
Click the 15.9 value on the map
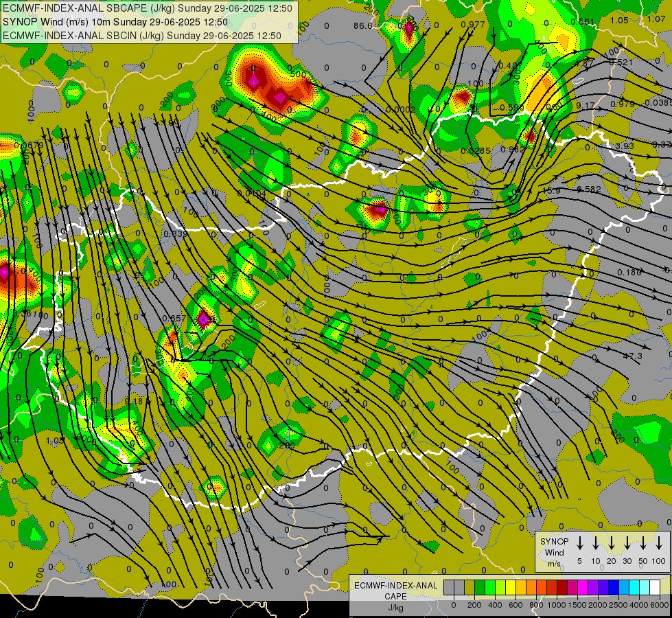point(552,191)
